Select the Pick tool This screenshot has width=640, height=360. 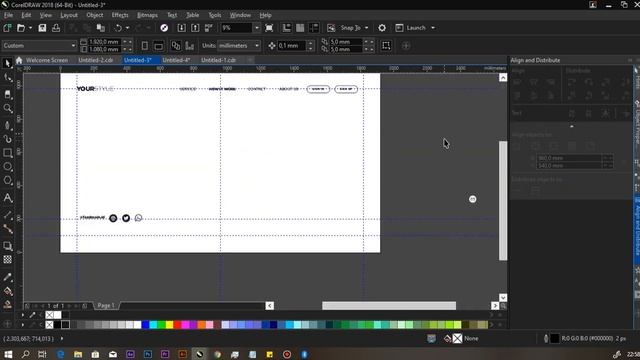pyautogui.click(x=7, y=63)
